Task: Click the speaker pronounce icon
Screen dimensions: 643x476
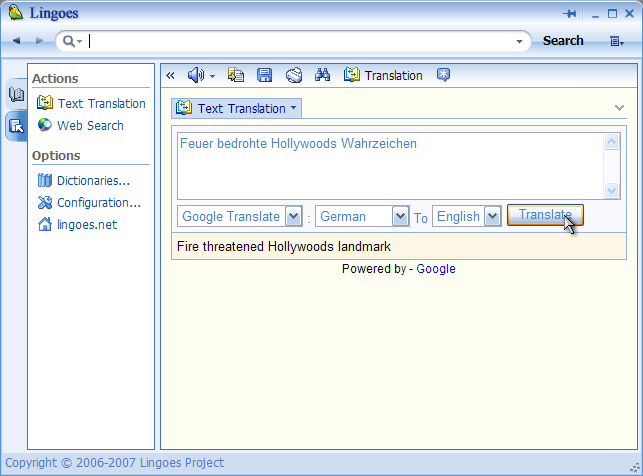Action: tap(196, 75)
